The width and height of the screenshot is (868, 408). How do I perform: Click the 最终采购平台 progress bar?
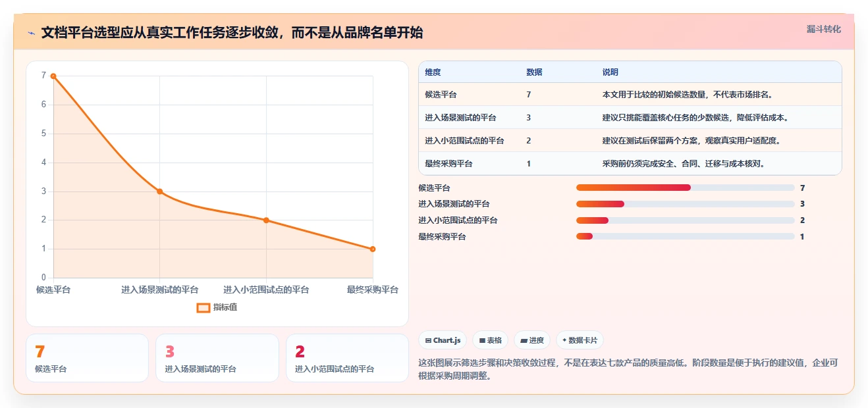click(x=686, y=236)
